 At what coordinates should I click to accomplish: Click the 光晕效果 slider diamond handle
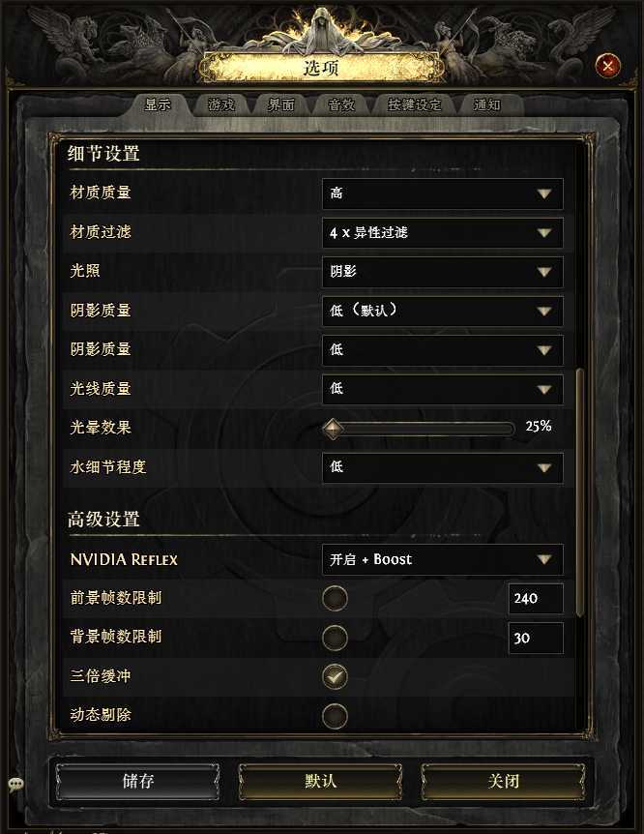(333, 429)
